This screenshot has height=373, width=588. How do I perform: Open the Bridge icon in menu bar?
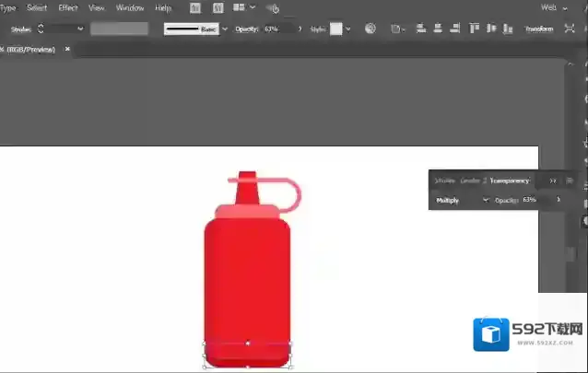(197, 7)
